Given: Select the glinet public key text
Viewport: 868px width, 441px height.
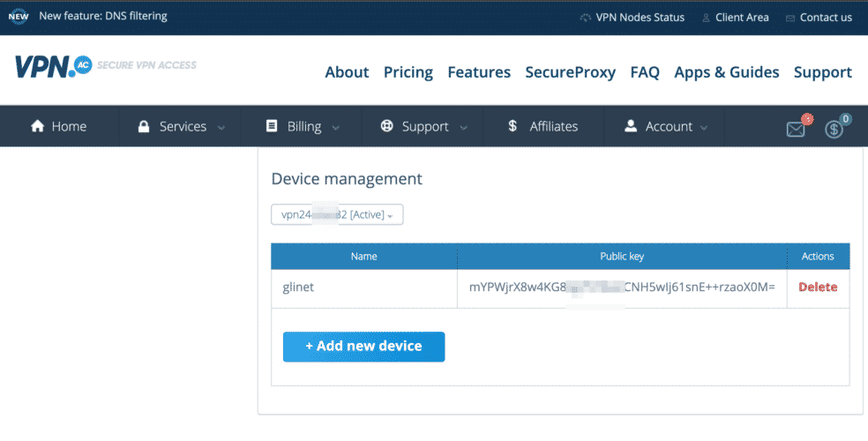Looking at the screenshot, I should pos(622,287).
